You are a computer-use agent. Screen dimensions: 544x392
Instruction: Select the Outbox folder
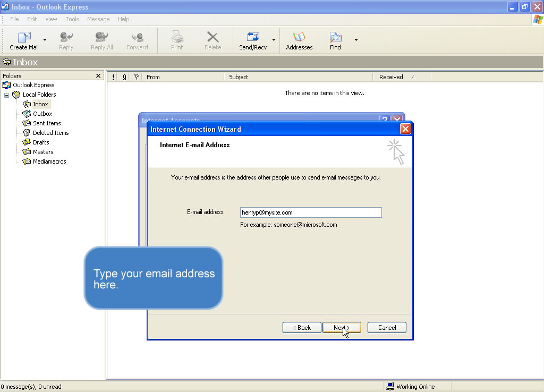[x=42, y=114]
